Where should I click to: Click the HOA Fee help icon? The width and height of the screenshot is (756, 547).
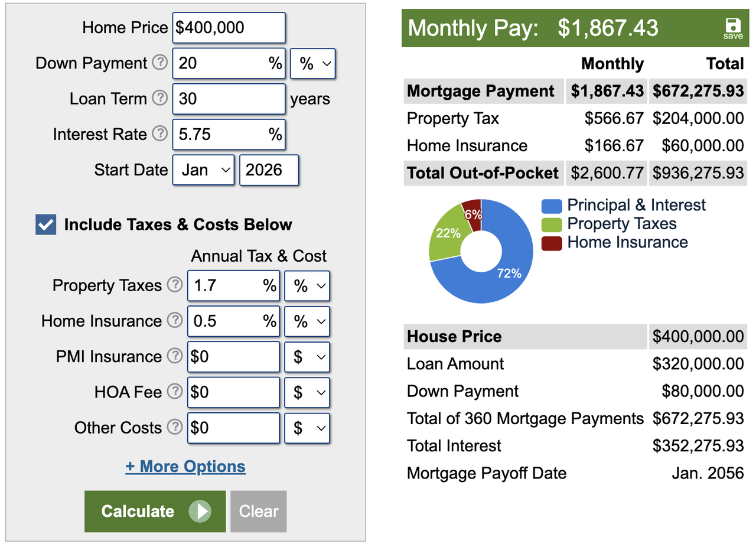coord(175,392)
